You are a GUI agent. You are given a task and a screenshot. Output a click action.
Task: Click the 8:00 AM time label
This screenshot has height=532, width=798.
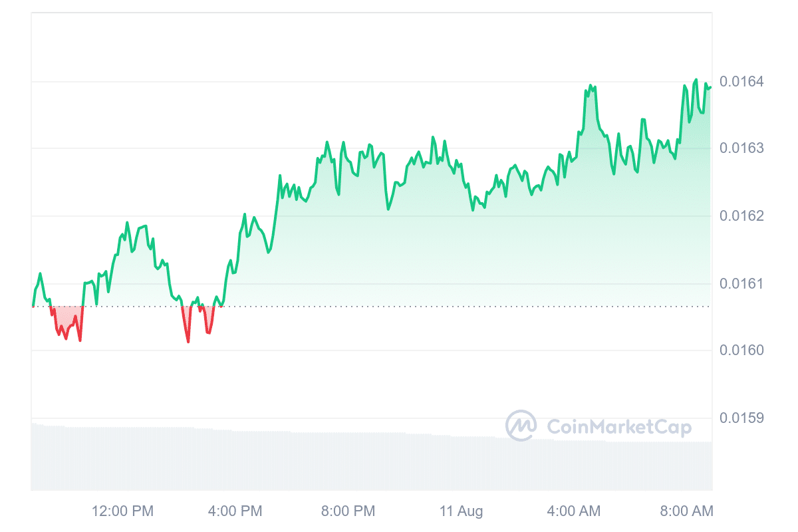point(686,511)
